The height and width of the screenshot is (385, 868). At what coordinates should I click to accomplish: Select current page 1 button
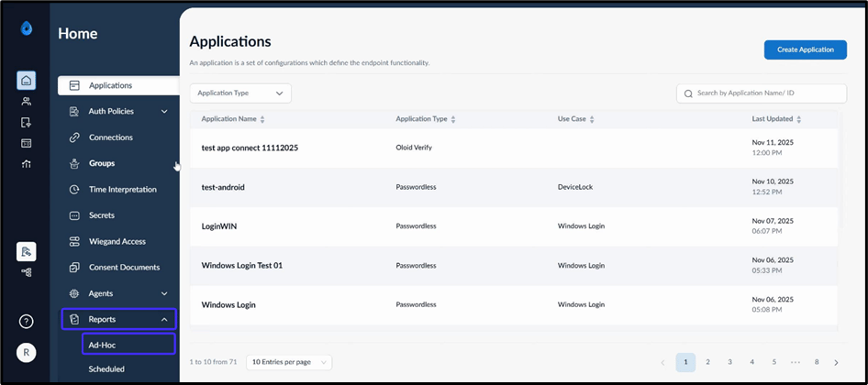[685, 362]
